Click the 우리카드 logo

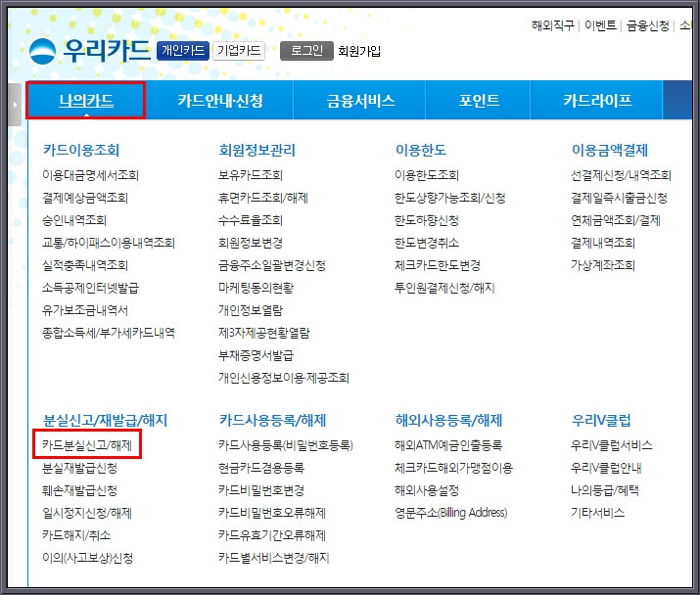[x=90, y=51]
